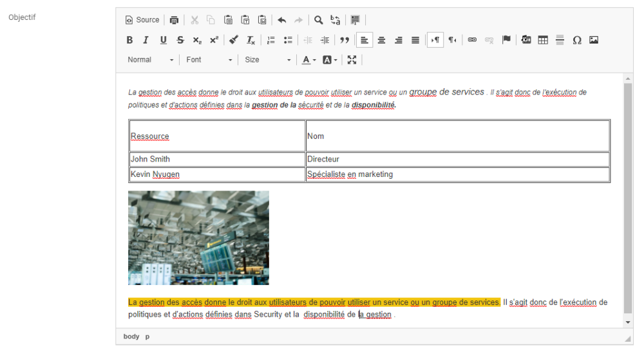Open the Background Color picker

[x=330, y=60]
